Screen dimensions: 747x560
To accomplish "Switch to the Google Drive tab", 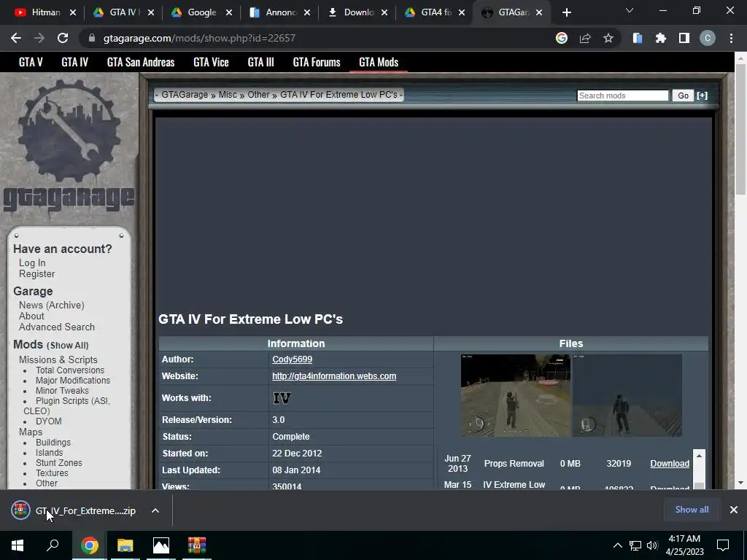I will [201, 13].
